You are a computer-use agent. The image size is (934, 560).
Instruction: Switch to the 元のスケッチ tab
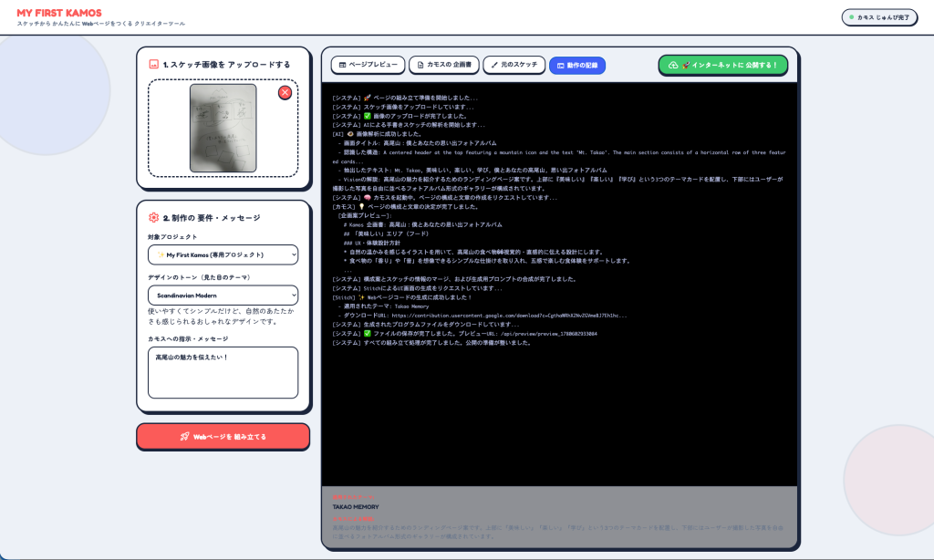click(x=514, y=65)
